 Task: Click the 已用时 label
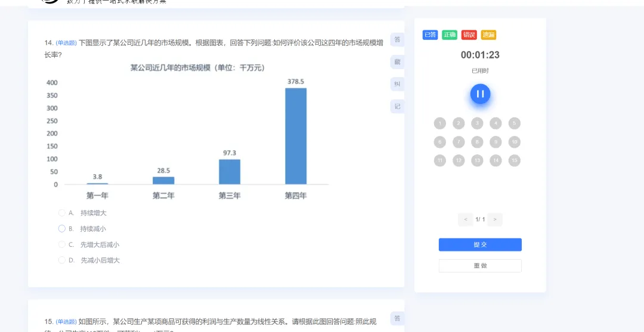[480, 71]
